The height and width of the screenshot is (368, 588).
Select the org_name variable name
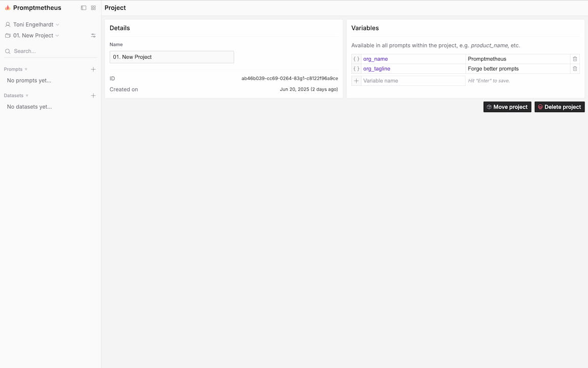[x=375, y=59]
